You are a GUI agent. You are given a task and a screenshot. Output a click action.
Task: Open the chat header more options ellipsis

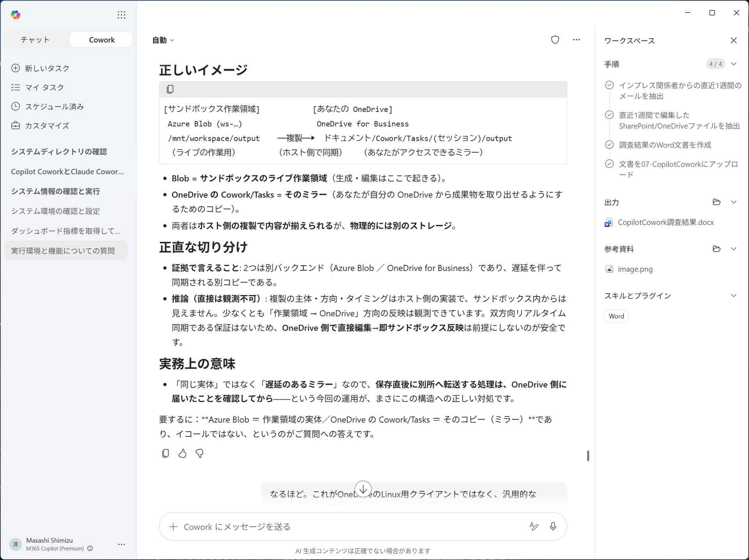[576, 40]
